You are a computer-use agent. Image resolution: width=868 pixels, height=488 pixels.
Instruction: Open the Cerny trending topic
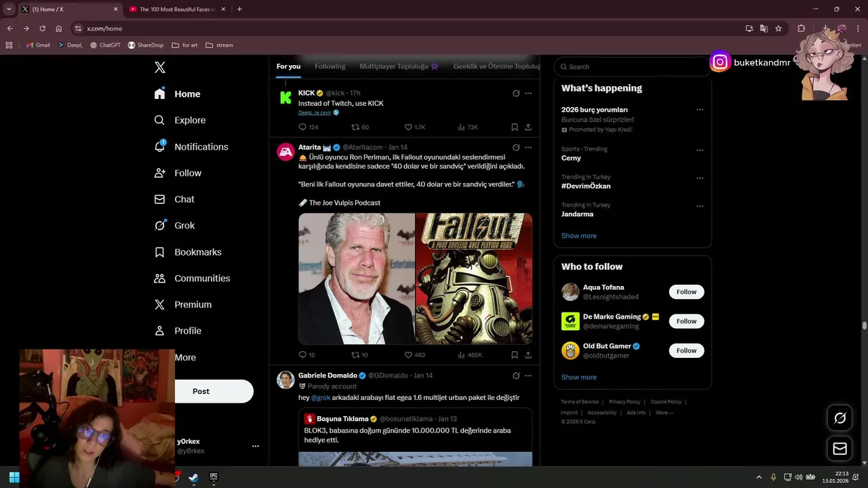(571, 158)
